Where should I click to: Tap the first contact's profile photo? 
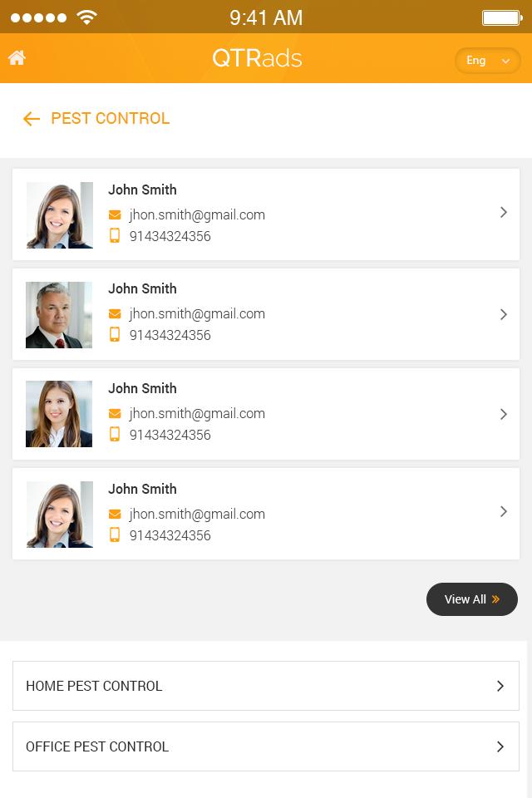(x=59, y=215)
